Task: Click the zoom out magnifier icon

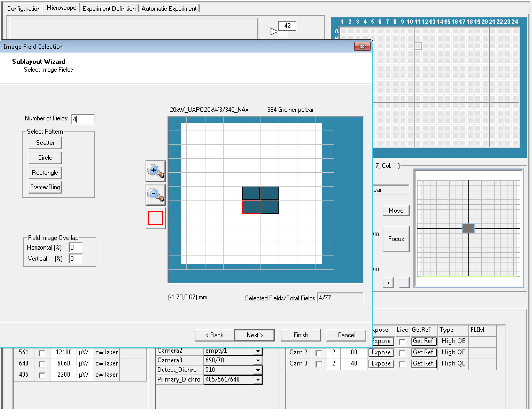Action: tap(156, 195)
